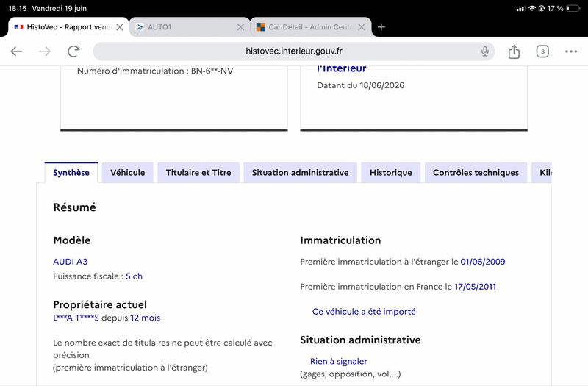Click French registration date 17/05/2011

(x=475, y=287)
